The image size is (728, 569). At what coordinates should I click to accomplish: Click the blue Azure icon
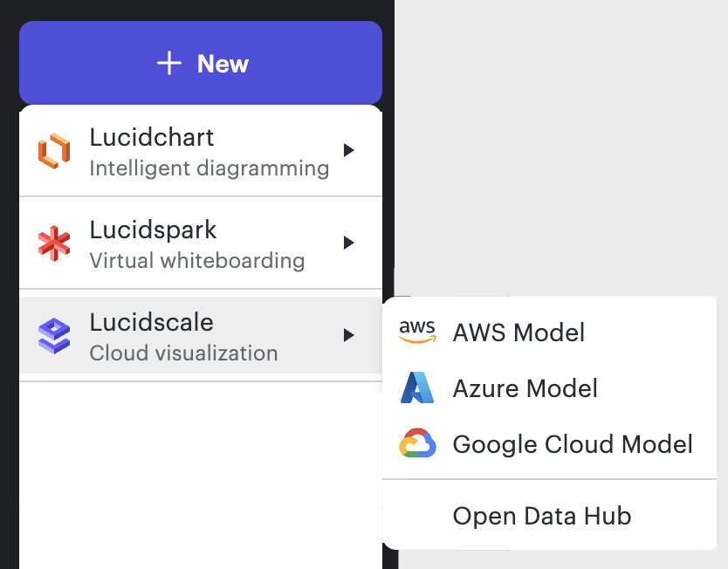(x=418, y=388)
